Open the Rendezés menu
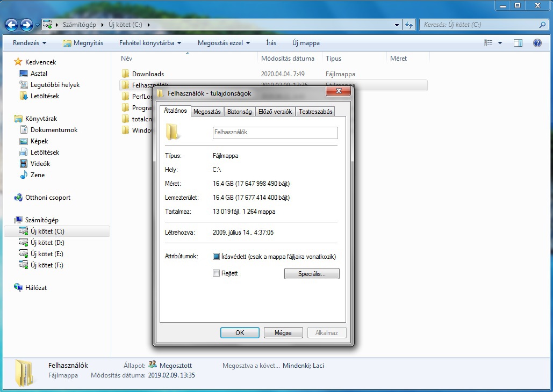The image size is (553, 392). 30,43
